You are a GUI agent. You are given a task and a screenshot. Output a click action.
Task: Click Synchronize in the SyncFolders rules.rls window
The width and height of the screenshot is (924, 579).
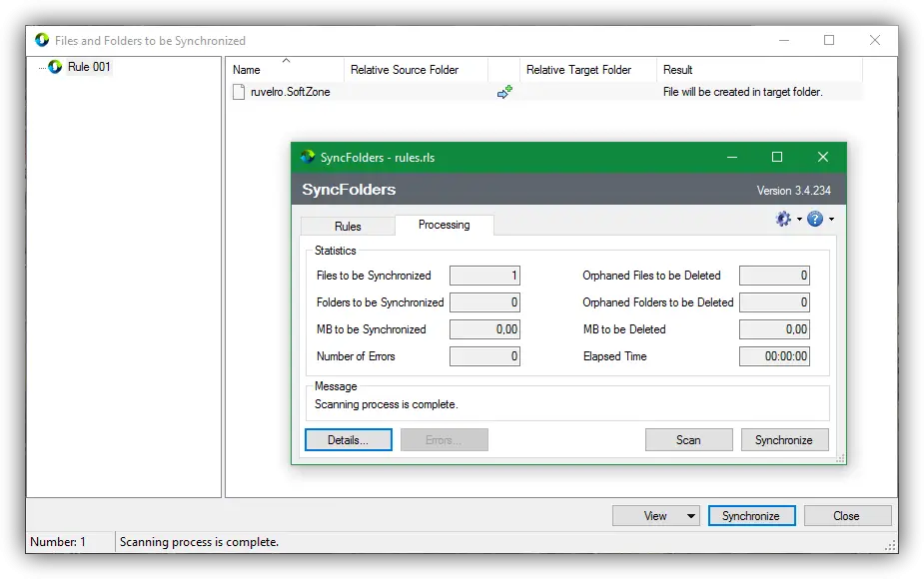coord(784,440)
